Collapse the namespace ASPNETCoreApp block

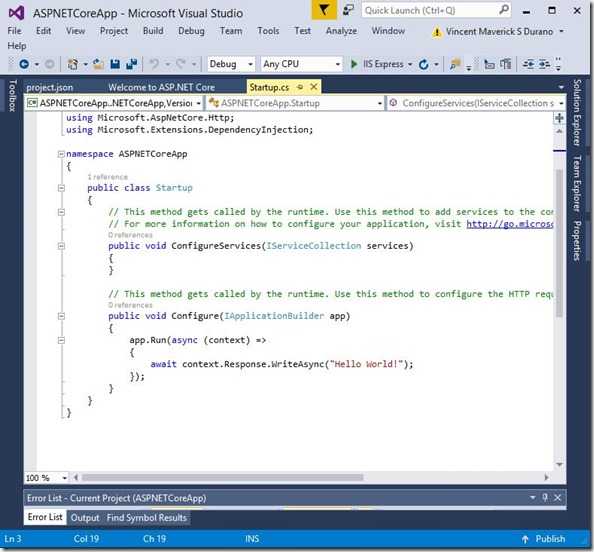pos(61,154)
